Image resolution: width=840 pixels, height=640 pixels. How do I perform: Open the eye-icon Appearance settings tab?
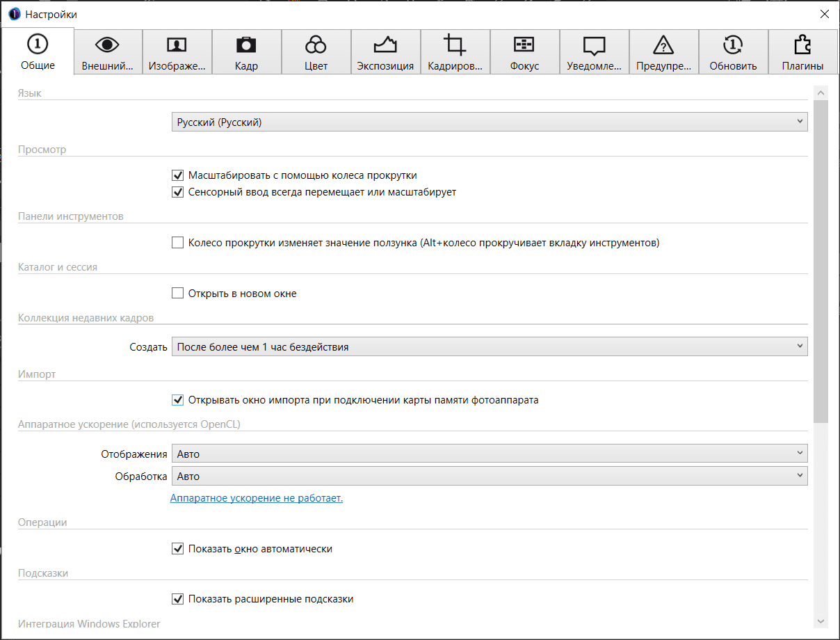[108, 52]
